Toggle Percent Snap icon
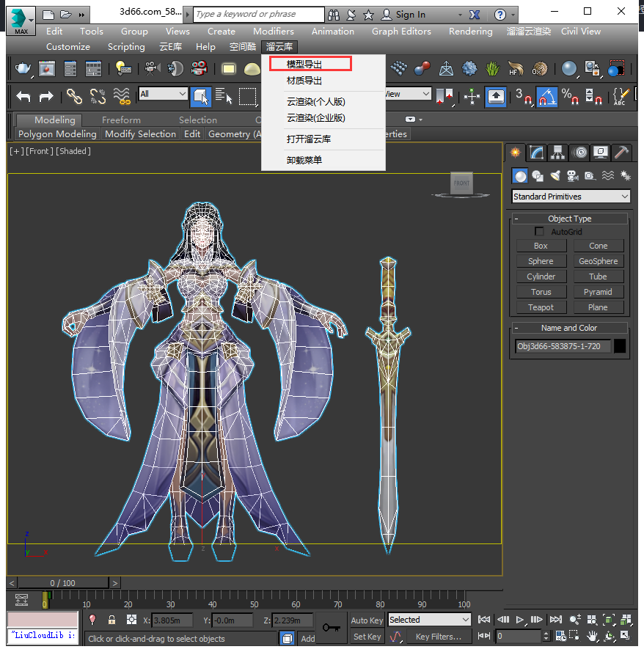 click(570, 97)
